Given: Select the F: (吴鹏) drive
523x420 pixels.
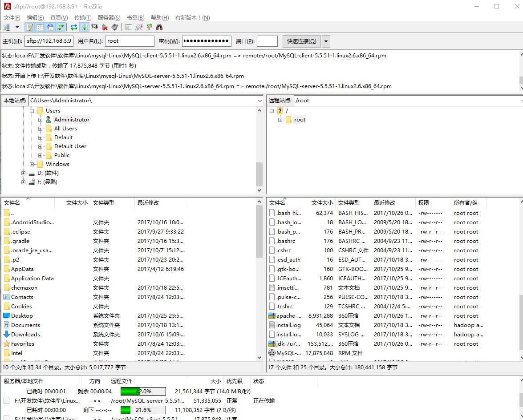Looking at the screenshot, I should click(x=47, y=182).
